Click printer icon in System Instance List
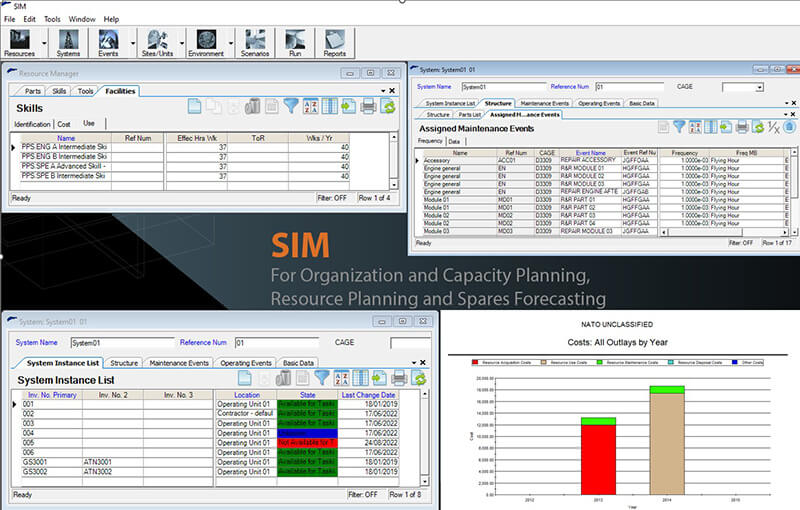The height and width of the screenshot is (510, 800). click(x=399, y=378)
